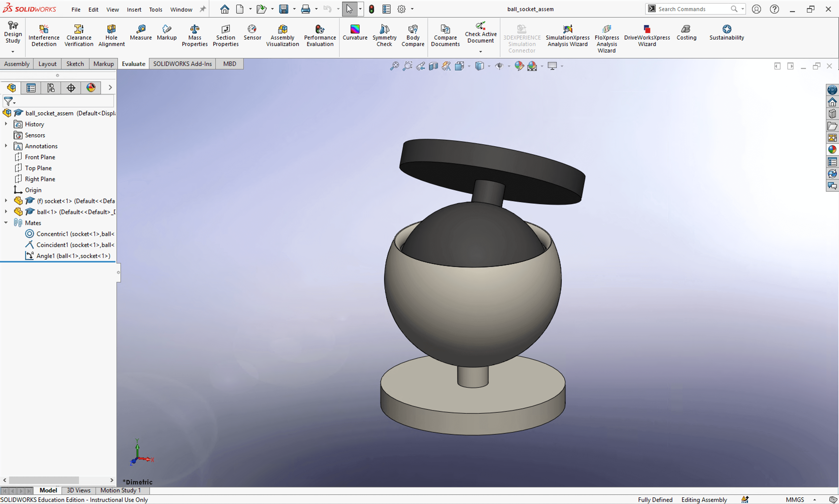
Task: Open the Tools menu
Action: 156,9
